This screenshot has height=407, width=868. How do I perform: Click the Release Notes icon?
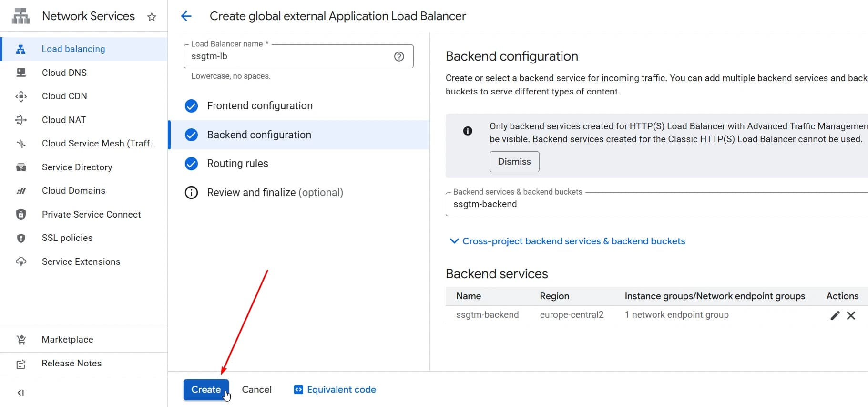[21, 364]
